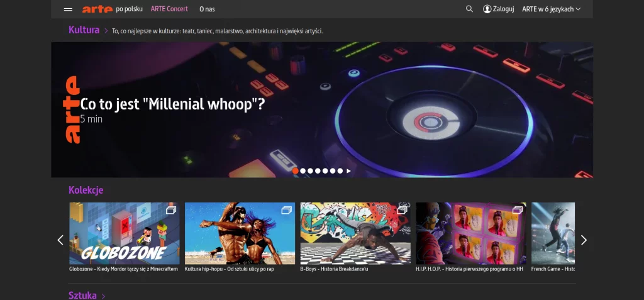Expand the ARTE w 6 językach dropdown
Image resolution: width=644 pixels, height=300 pixels.
click(x=551, y=9)
